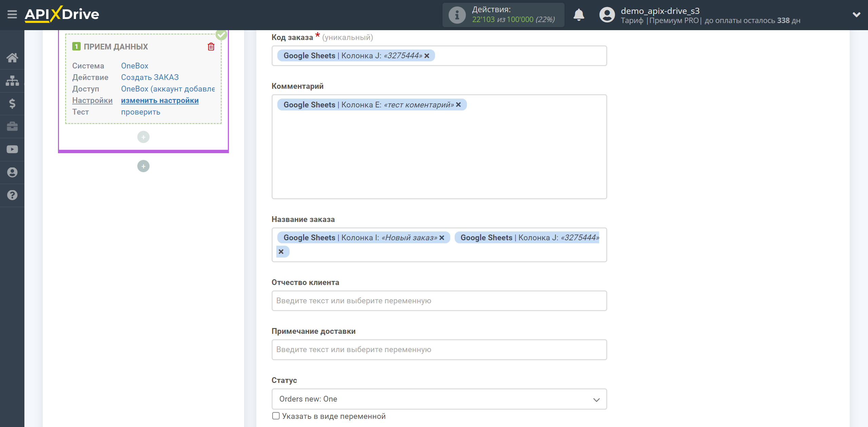Screen dimensions: 868x427
Task: Remove Колонка J tag from Название заказа
Action: pyautogui.click(x=281, y=252)
